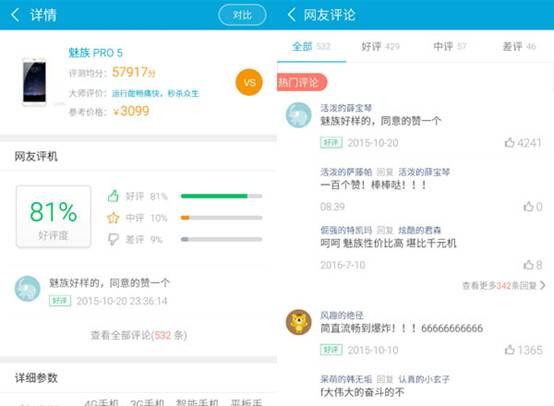Open the 魅族 PRO 5 phone thumbnail
The image size is (554, 406).
point(34,82)
